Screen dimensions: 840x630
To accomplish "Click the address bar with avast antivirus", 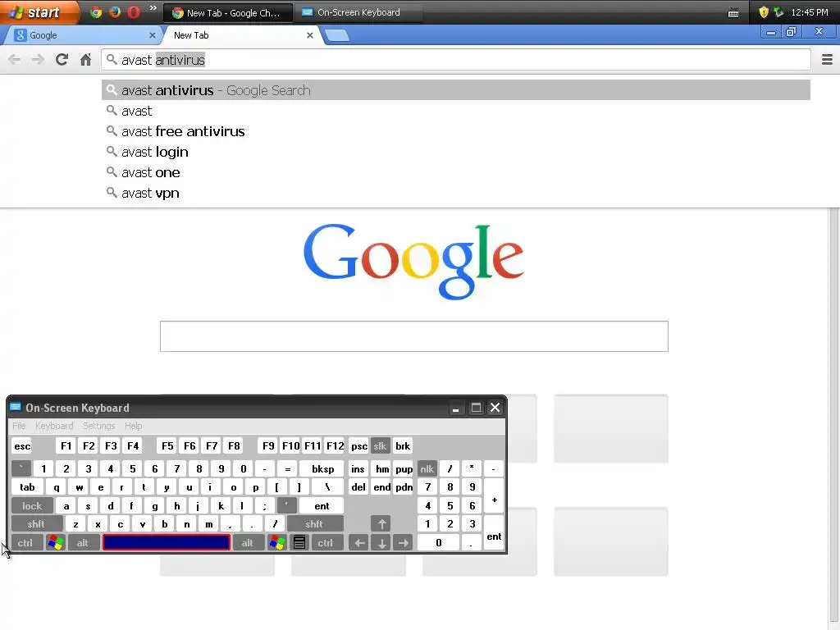I will pos(455,59).
